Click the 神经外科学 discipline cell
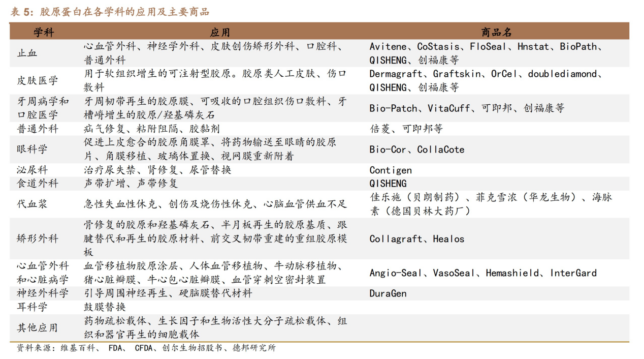This screenshot has width=644, height=359. [43, 293]
